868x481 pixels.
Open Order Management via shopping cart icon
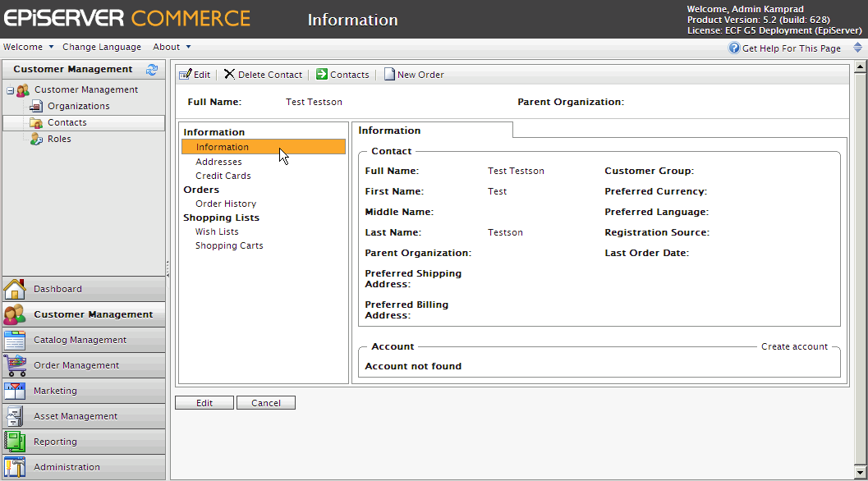(x=15, y=365)
